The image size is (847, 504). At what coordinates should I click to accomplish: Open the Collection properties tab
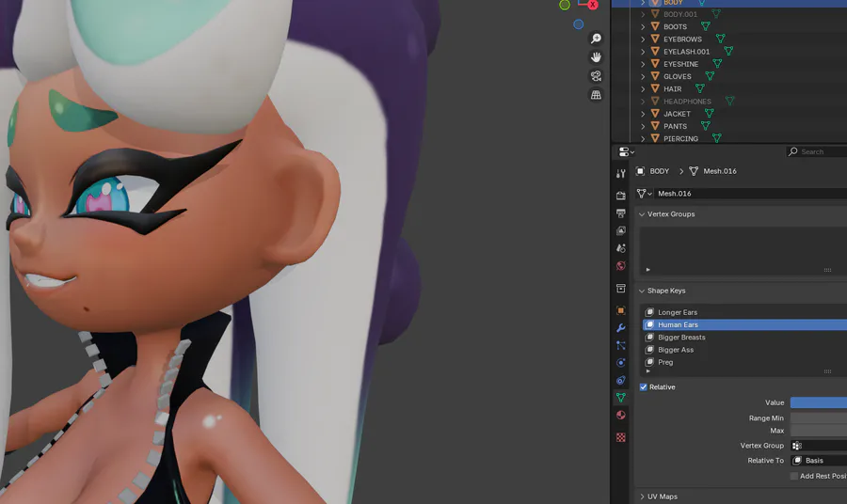coord(621,288)
